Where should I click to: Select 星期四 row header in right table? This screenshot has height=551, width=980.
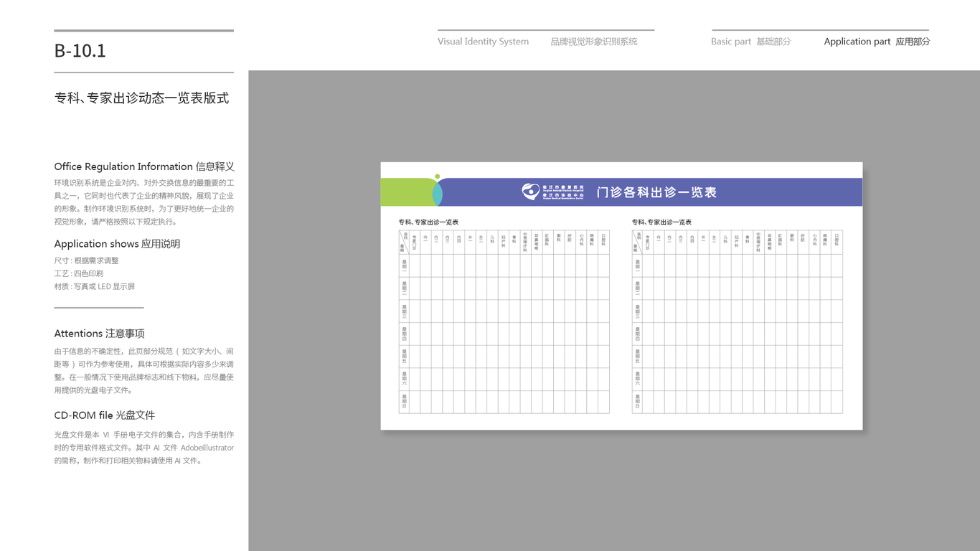pyautogui.click(x=638, y=334)
